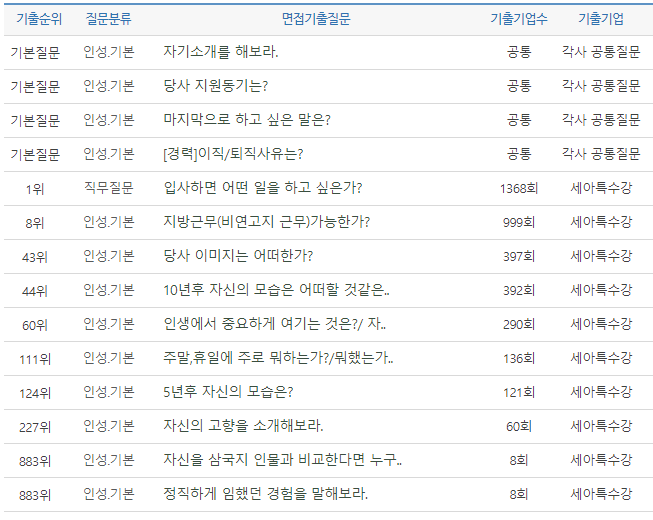The height and width of the screenshot is (520, 653).
Task: Click '자신의 고향을 소개해보라.' question
Action: click(x=243, y=426)
